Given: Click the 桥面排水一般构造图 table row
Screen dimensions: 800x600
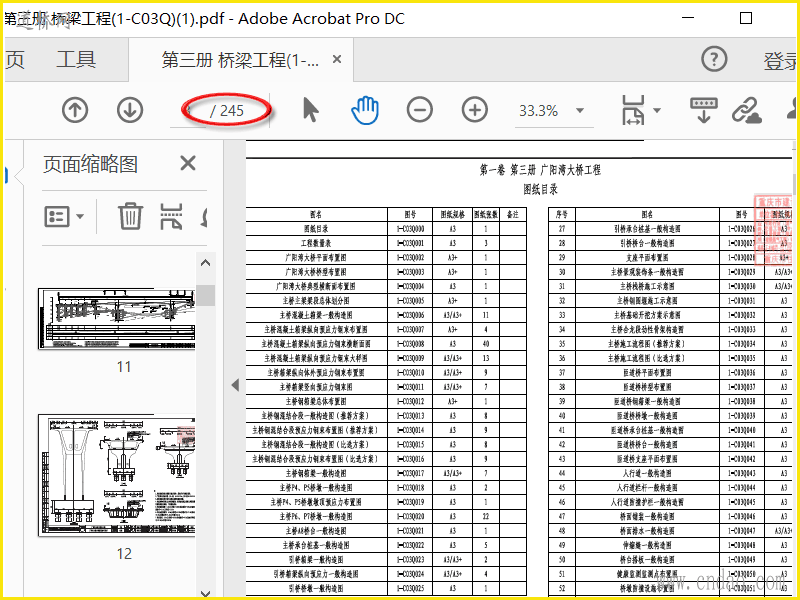Looking at the screenshot, I should pyautogui.click(x=670, y=531).
